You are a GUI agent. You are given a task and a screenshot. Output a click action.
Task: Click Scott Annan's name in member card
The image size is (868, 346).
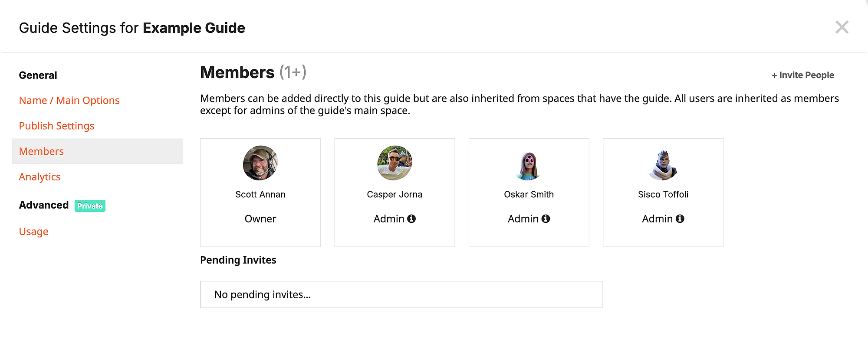[260, 195]
